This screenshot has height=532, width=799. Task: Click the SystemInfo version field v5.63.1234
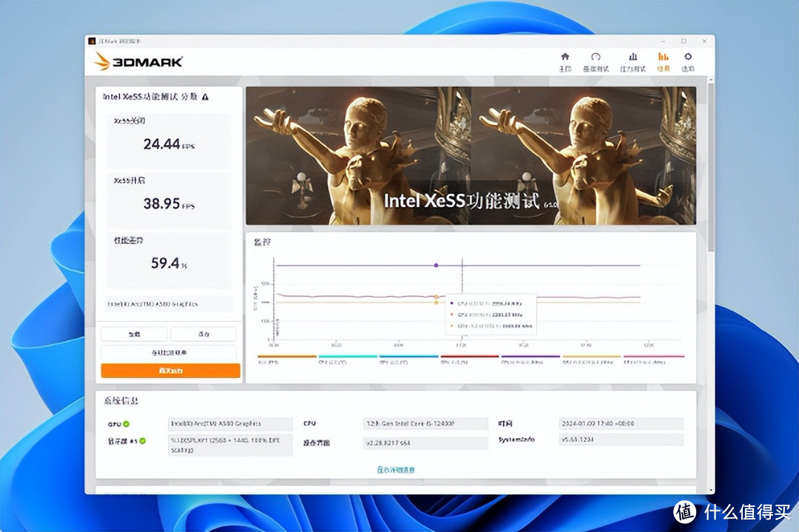pyautogui.click(x=621, y=440)
